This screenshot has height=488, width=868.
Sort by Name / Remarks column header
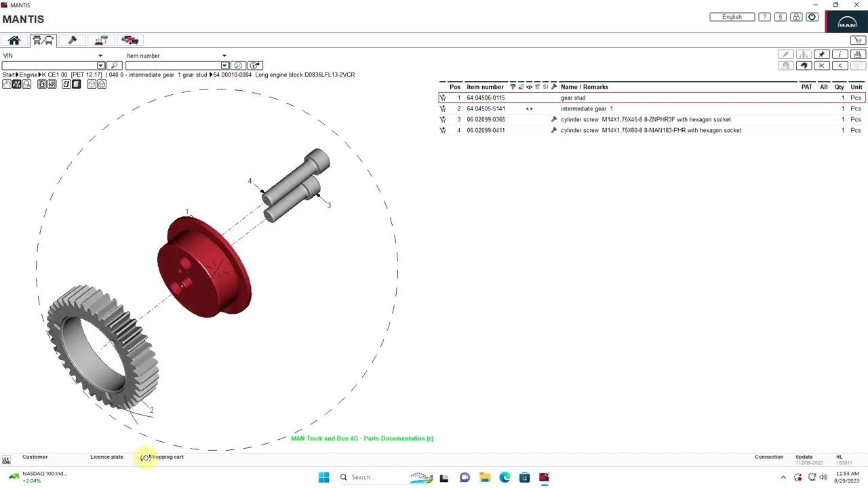pyautogui.click(x=585, y=87)
